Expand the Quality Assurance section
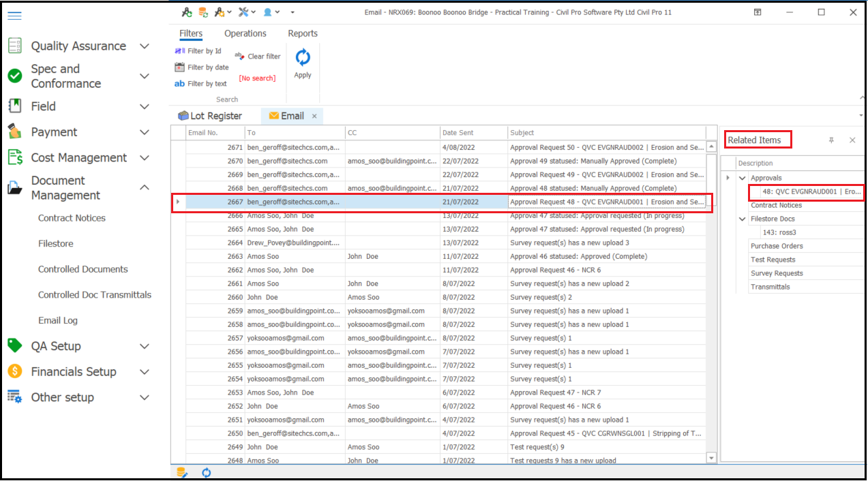The height and width of the screenshot is (481, 868). pyautogui.click(x=144, y=46)
